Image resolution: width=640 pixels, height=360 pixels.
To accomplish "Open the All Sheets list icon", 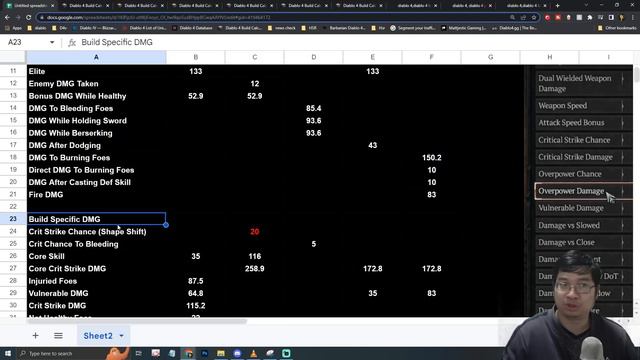I will coord(58,336).
